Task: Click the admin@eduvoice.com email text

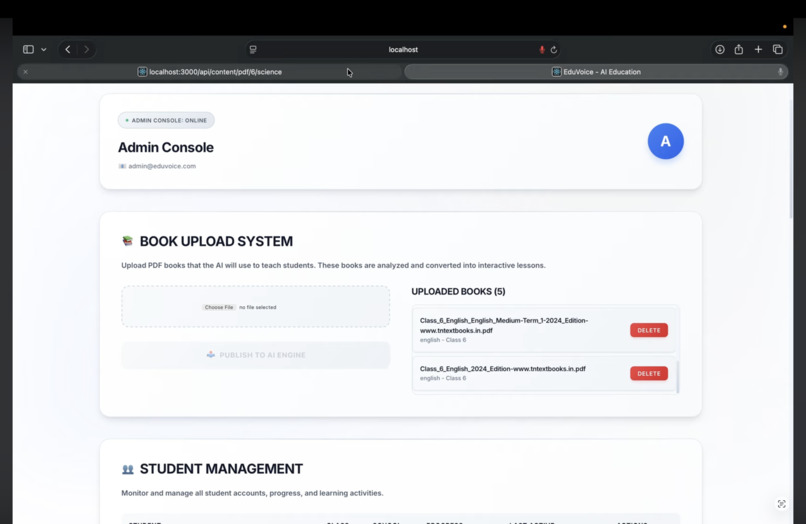Action: (x=162, y=166)
